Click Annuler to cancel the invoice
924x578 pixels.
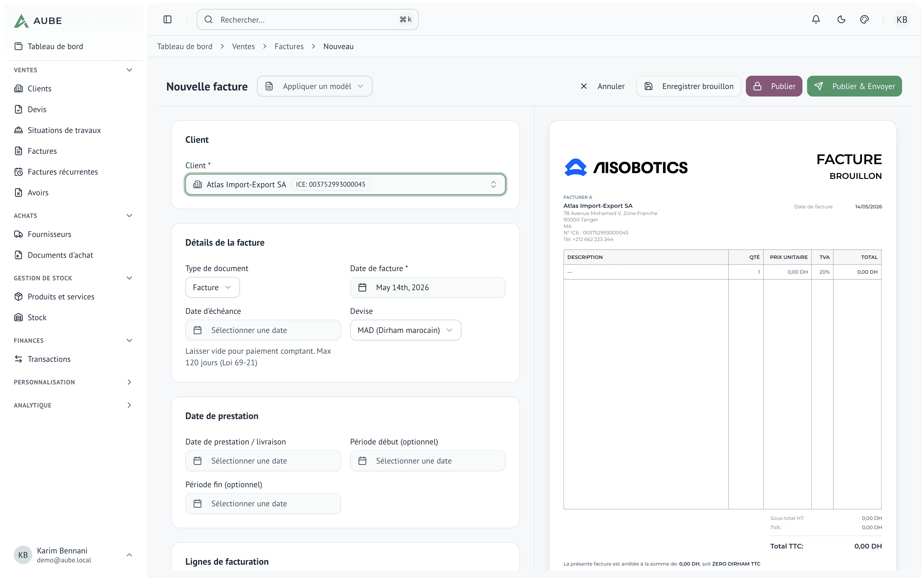point(603,86)
